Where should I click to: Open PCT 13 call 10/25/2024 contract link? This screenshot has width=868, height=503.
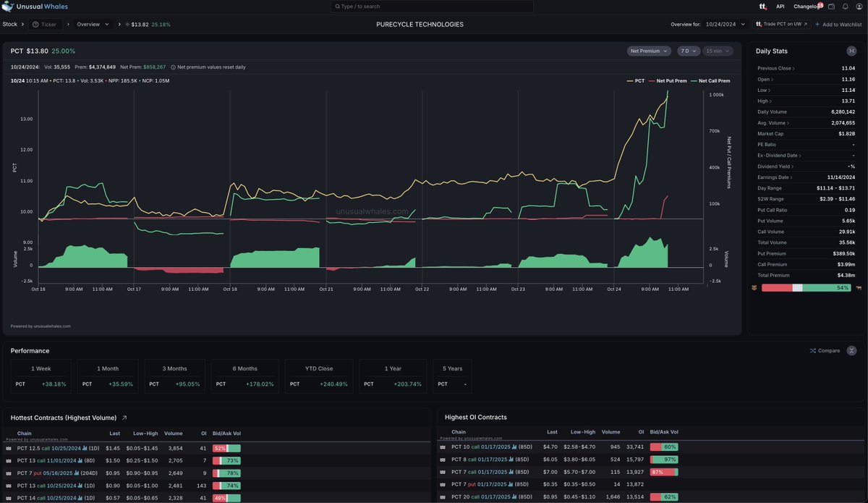(x=51, y=485)
